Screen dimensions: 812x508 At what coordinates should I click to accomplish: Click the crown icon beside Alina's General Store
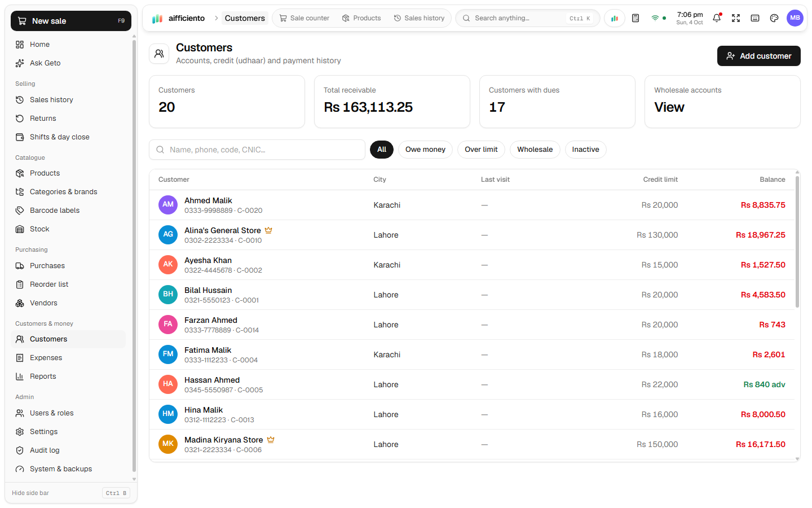(x=268, y=230)
